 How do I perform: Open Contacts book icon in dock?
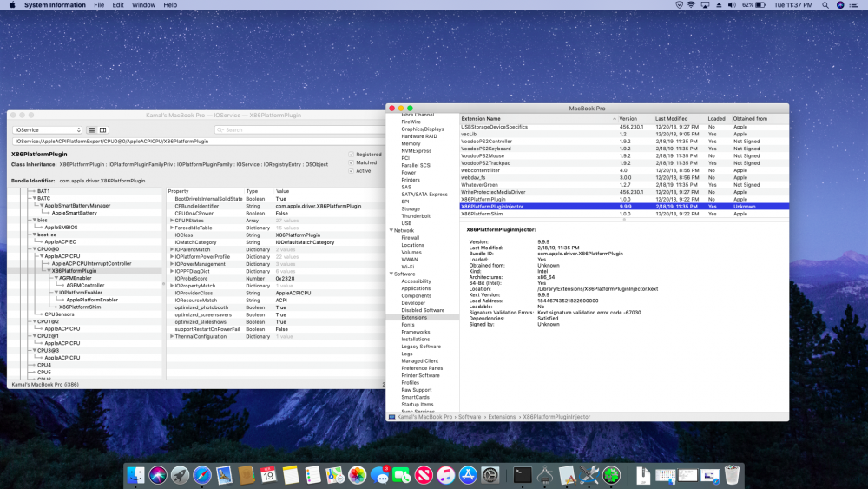click(247, 475)
